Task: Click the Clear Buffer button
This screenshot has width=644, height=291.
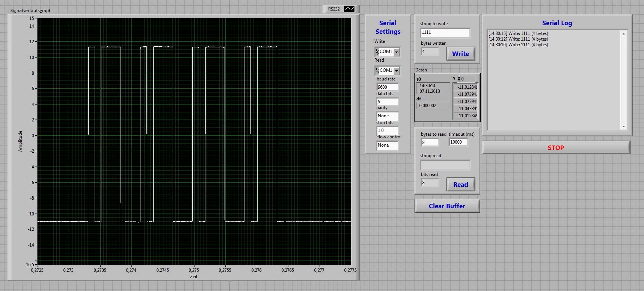Action: (x=447, y=206)
